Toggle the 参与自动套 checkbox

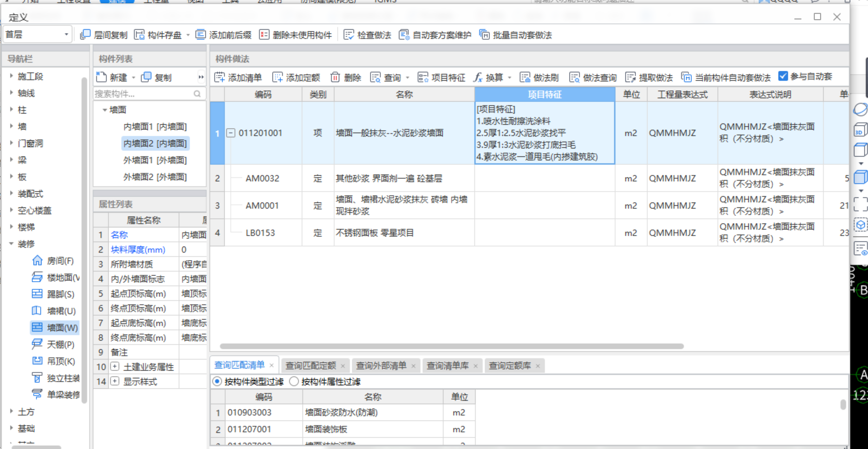pos(783,76)
